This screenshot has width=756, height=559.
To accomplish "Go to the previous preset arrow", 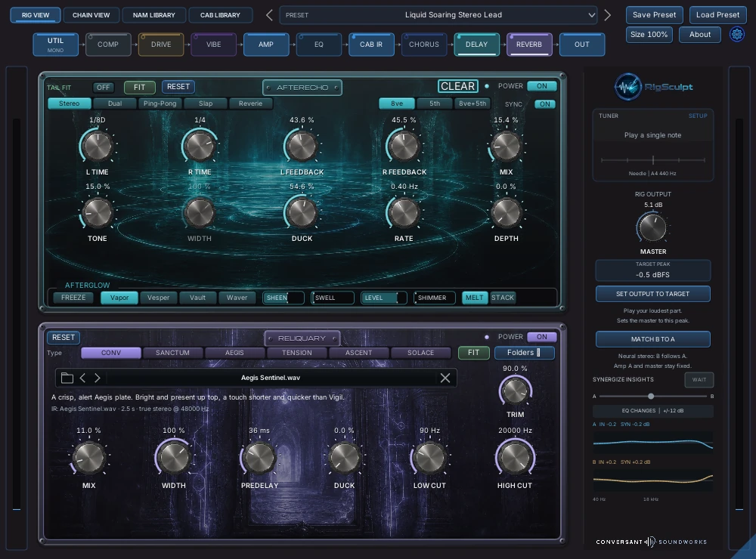I will click(x=270, y=15).
